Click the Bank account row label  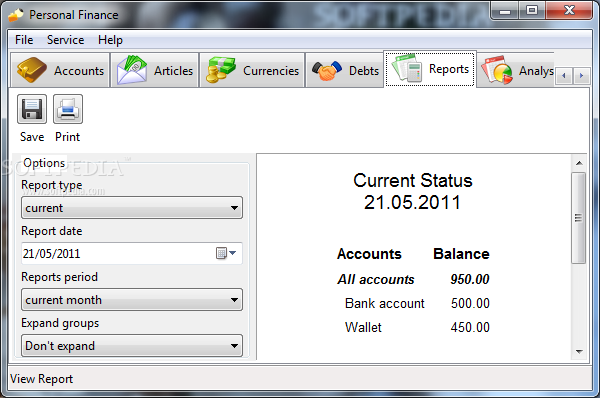385,303
